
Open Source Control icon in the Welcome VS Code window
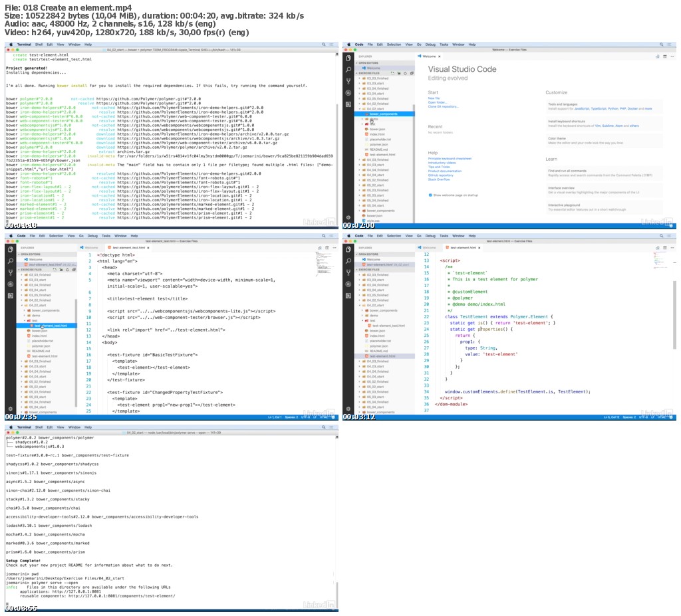[x=348, y=81]
